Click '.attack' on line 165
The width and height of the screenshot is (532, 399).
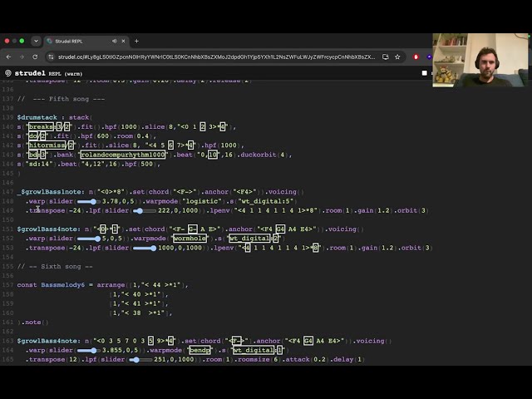(296, 360)
